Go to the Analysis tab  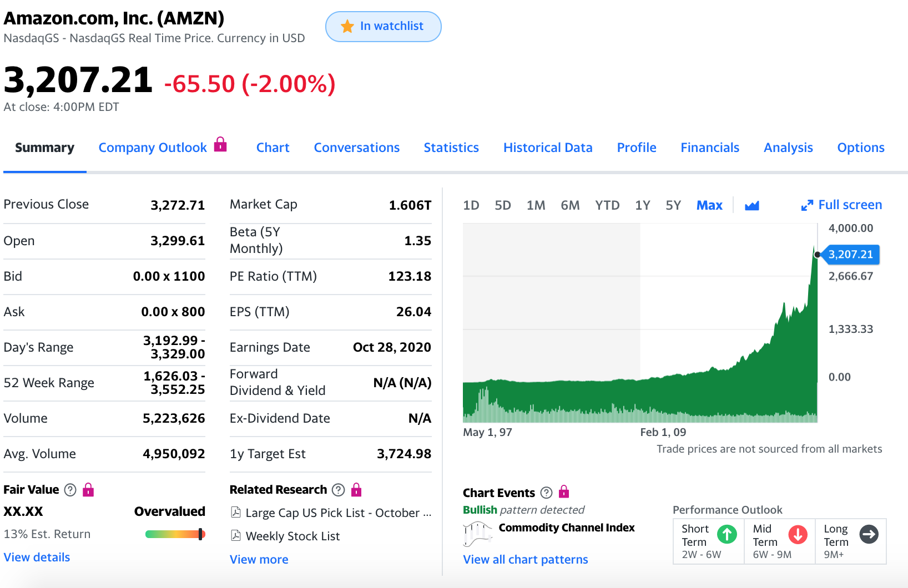788,148
